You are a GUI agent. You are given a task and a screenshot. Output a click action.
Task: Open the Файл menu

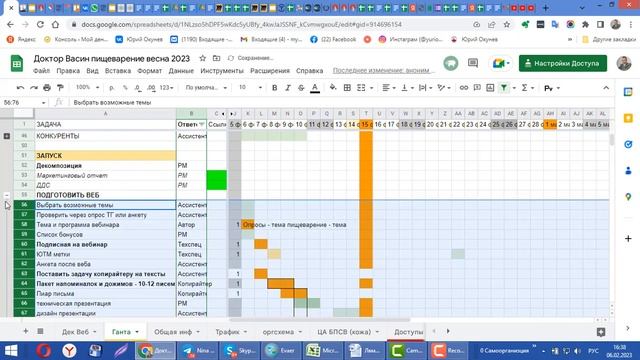point(41,71)
